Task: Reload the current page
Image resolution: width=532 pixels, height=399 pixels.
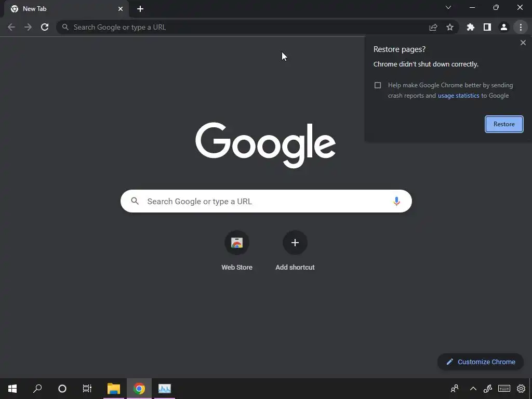Action: pyautogui.click(x=45, y=27)
